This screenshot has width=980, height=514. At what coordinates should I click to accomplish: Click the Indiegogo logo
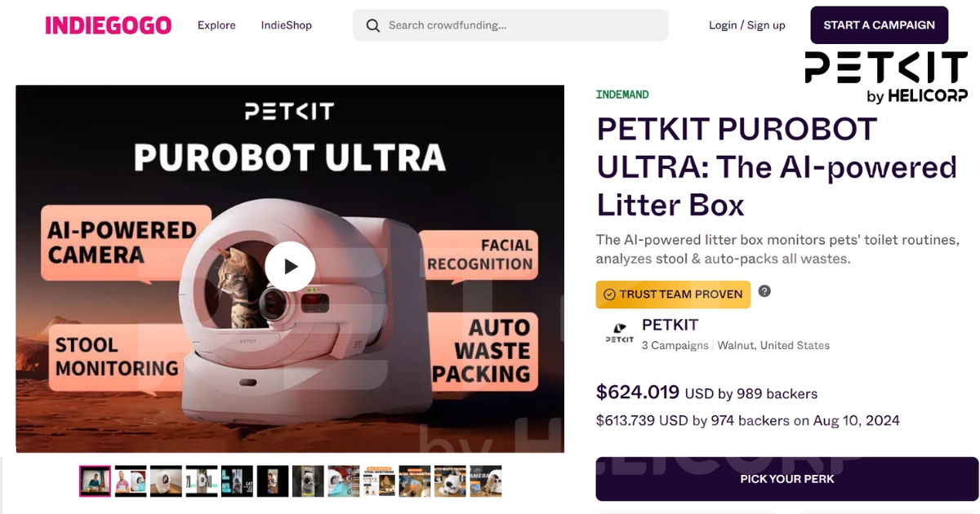tap(108, 25)
